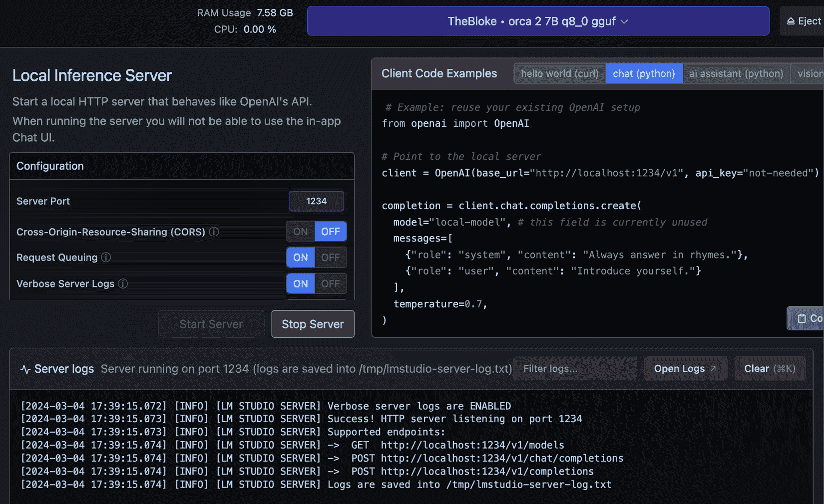
Task: Turn CORS off
Action: [x=331, y=232]
